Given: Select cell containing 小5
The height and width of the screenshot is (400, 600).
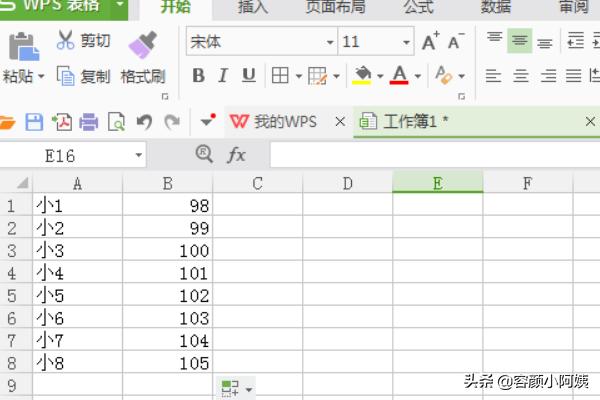Looking at the screenshot, I should click(78, 294).
